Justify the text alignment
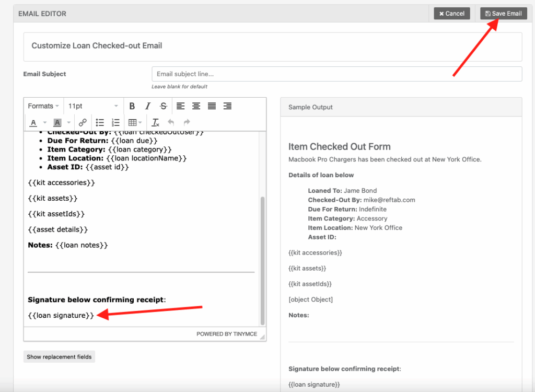Screen dimensions: 535x392 point(212,106)
